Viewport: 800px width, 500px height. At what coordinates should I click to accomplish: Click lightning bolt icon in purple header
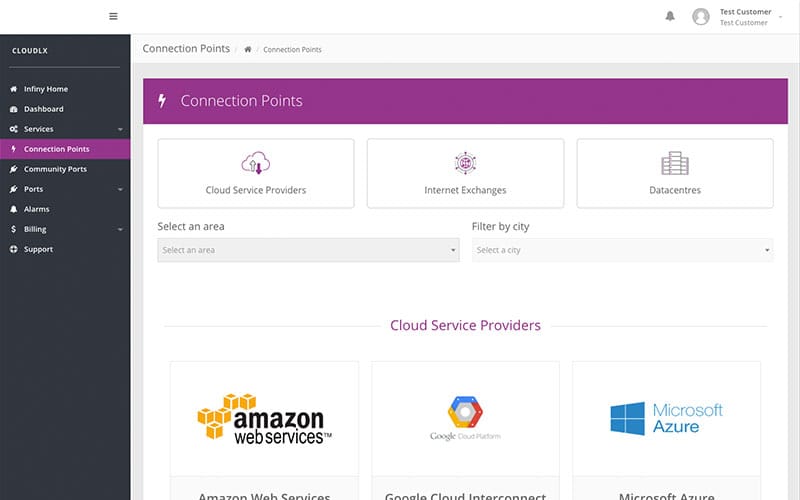click(162, 101)
